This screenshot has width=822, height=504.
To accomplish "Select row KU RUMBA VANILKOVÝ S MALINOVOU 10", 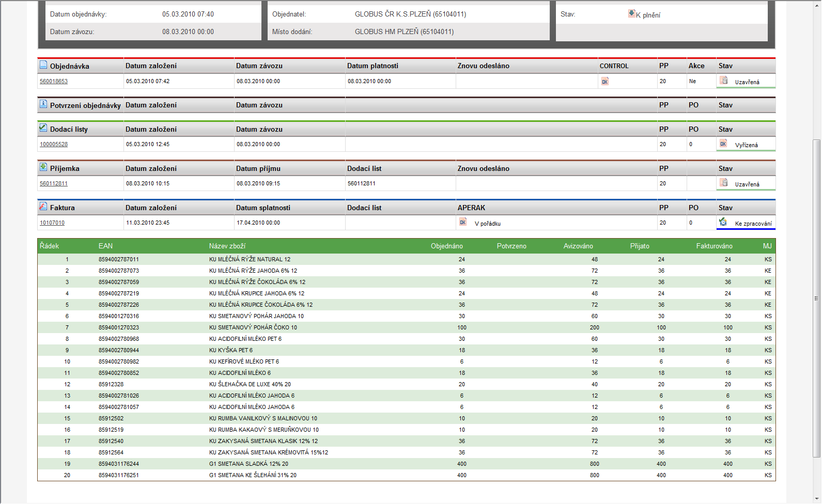I will [407, 418].
